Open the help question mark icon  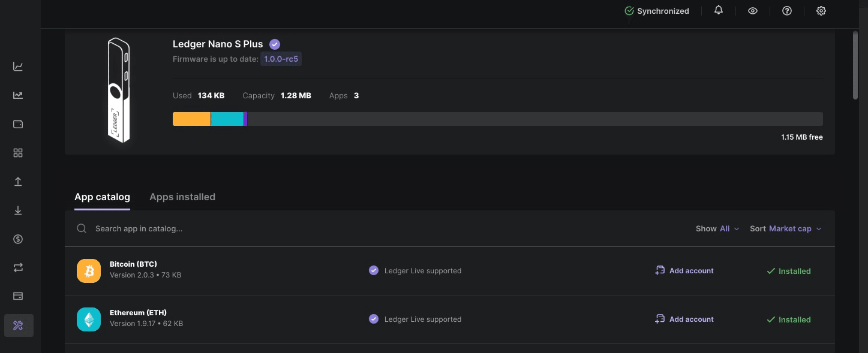787,11
